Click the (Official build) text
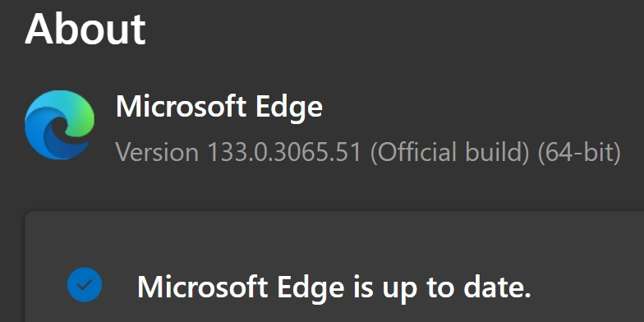 [x=450, y=151]
